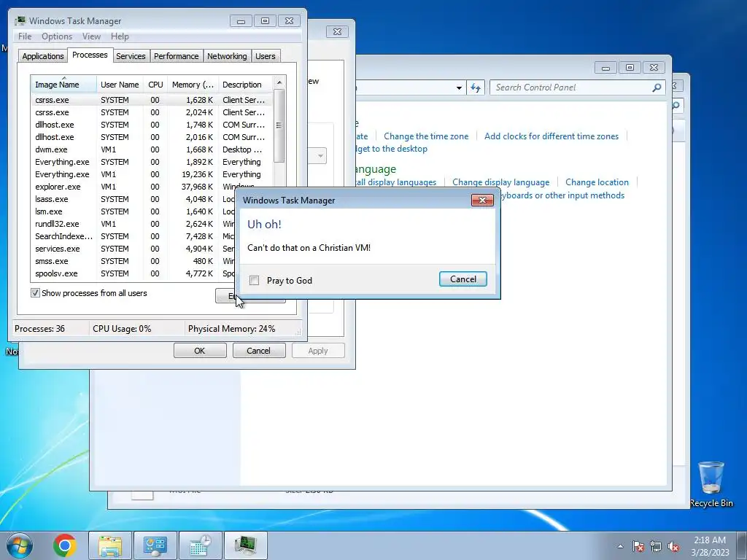Open the Control Panel address bar dropdown
Image resolution: width=747 pixels, height=560 pixels.
point(459,87)
